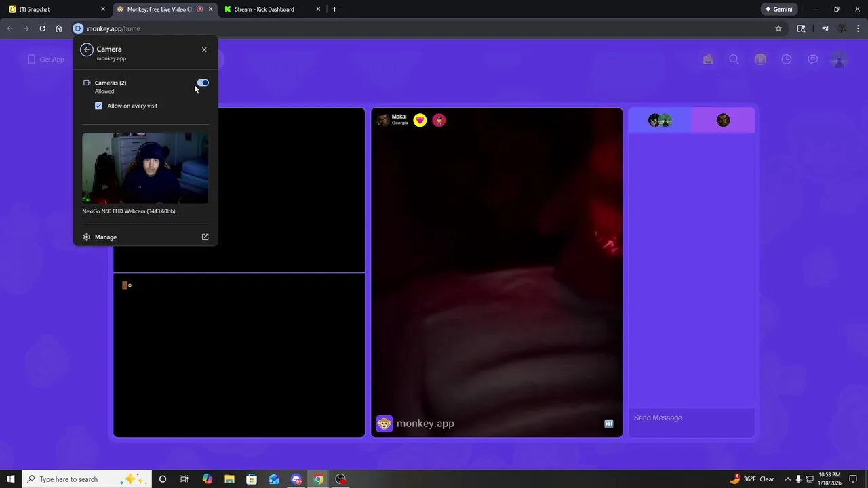Bookmark this page with star icon
This screenshot has width=868, height=488.
coord(778,28)
